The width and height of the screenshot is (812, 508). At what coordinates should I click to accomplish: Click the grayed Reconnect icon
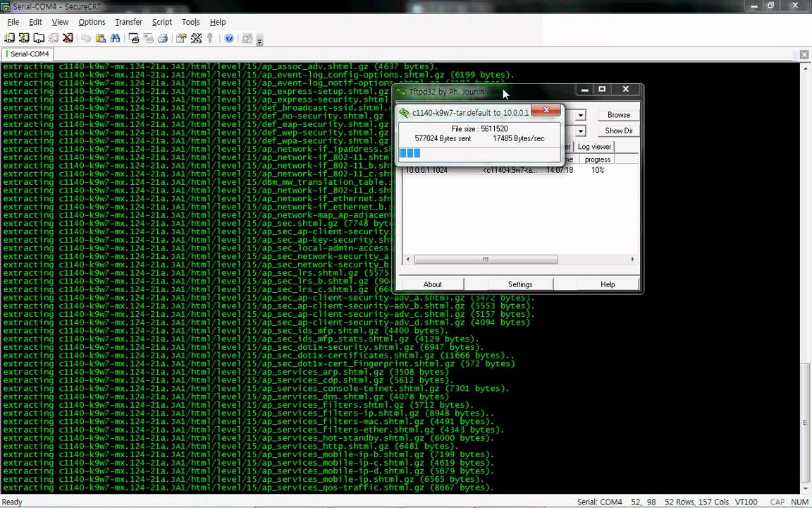[x=54, y=38]
